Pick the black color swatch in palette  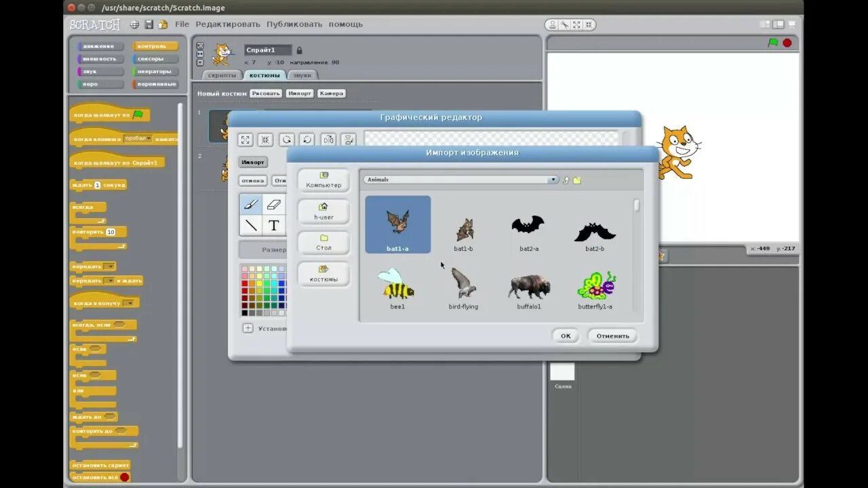pos(245,312)
